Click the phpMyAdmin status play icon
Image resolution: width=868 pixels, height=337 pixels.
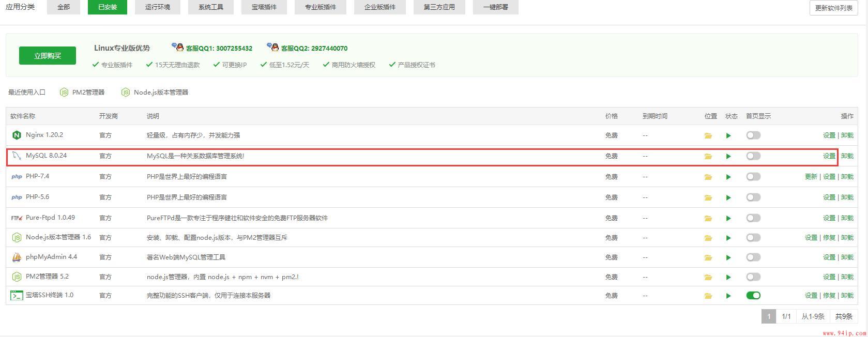(728, 257)
